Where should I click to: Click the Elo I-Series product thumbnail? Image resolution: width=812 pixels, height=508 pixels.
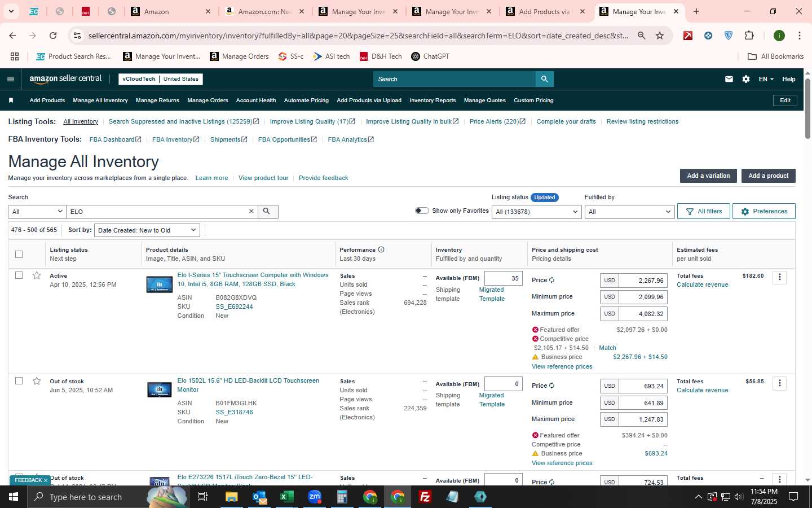[x=159, y=284]
